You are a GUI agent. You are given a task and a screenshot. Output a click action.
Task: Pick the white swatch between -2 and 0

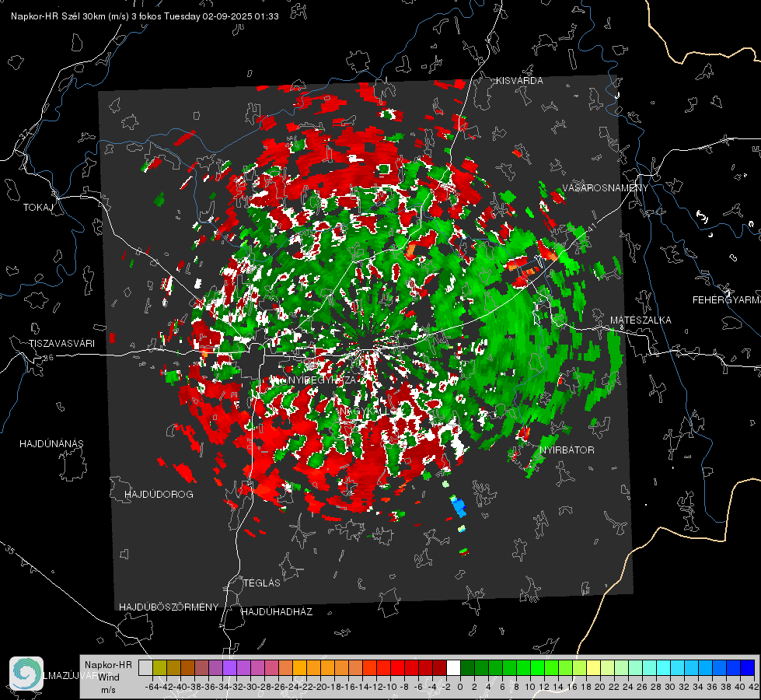[x=453, y=668]
